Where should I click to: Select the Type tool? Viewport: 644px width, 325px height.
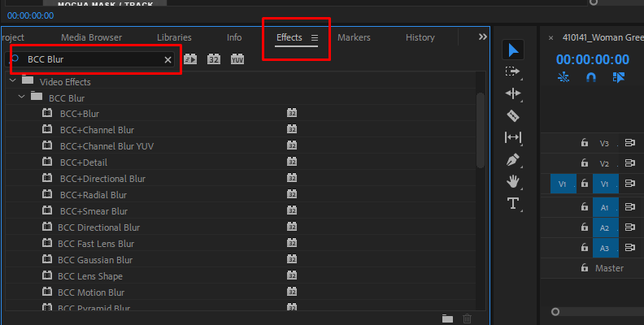pyautogui.click(x=513, y=203)
